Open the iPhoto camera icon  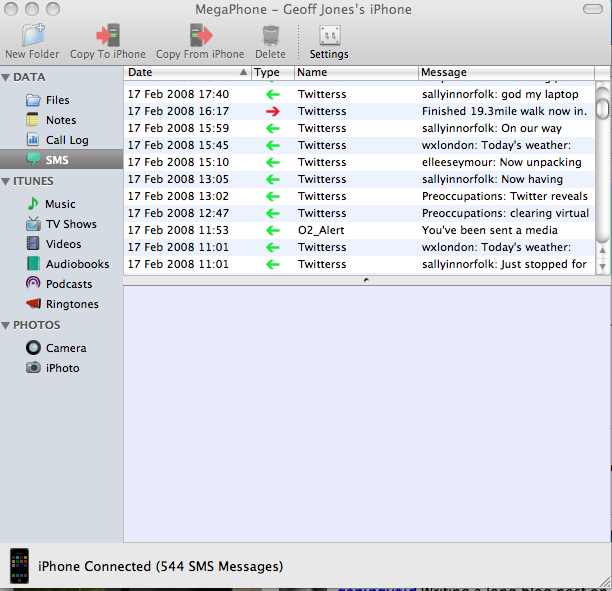tap(33, 367)
